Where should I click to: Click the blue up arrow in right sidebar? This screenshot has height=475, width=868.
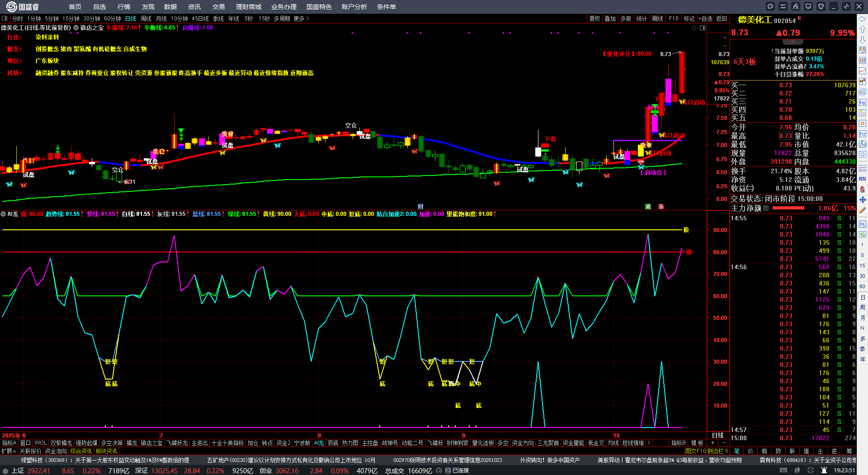click(x=863, y=29)
